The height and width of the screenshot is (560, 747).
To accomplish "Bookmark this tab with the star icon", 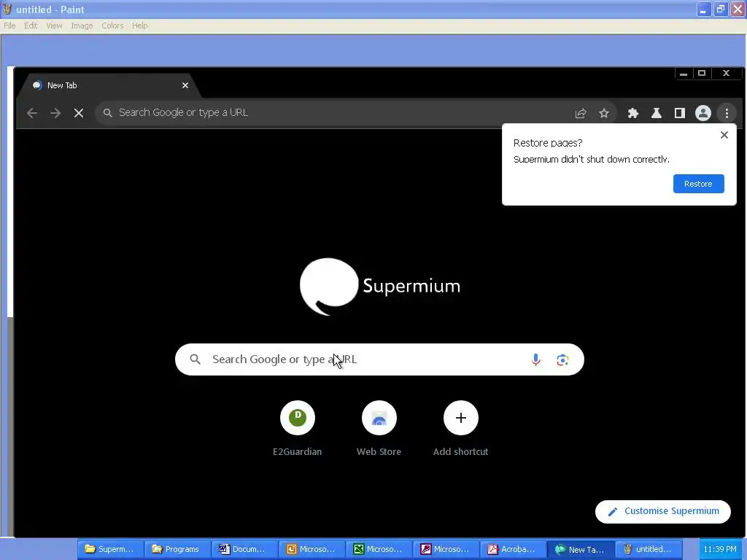I will pyautogui.click(x=604, y=113).
